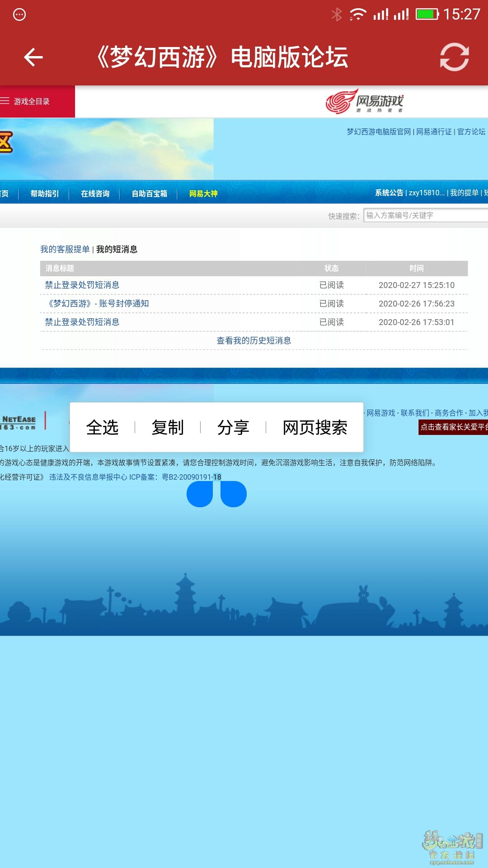The image size is (488, 868).
Task: Open the 帮助指引 nav item
Action: coord(45,193)
